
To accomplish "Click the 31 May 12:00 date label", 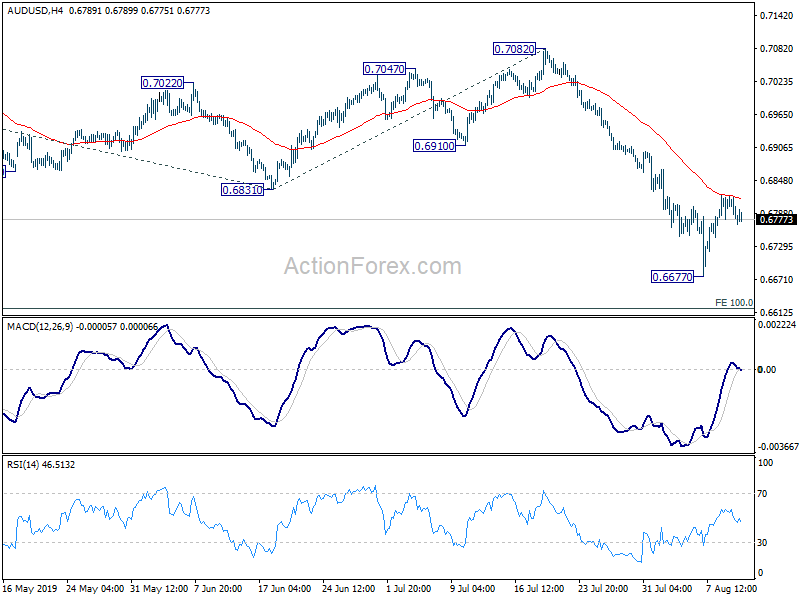I will pyautogui.click(x=159, y=588).
